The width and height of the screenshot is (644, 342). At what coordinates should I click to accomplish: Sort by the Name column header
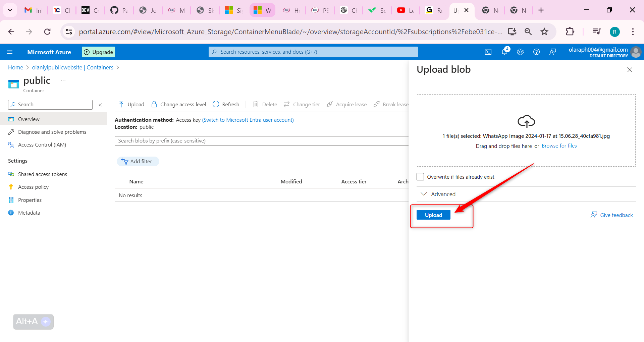click(136, 181)
